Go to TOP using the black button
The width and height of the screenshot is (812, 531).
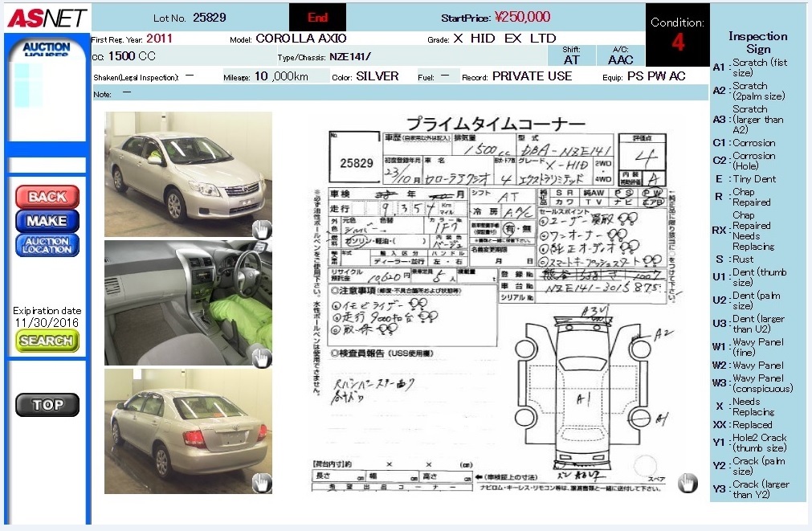[47, 405]
